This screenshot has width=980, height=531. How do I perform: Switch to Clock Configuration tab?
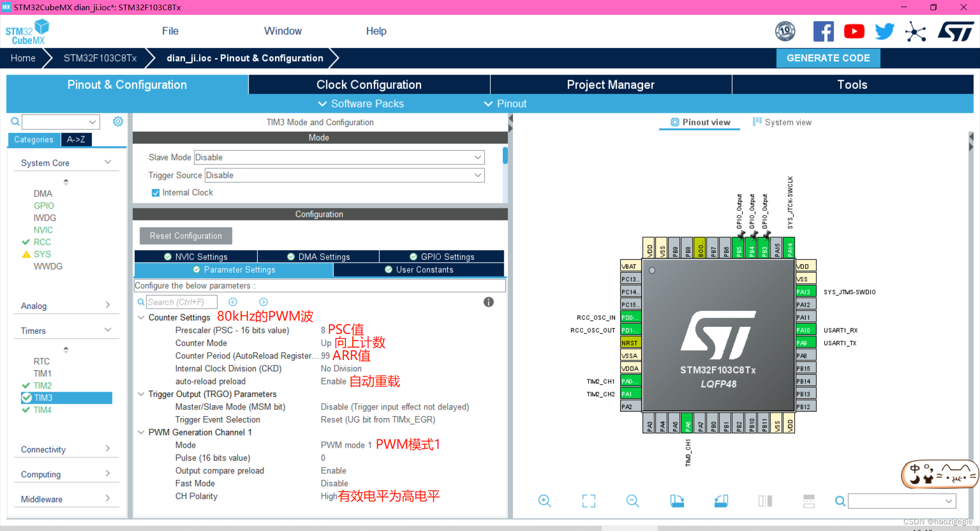(369, 85)
